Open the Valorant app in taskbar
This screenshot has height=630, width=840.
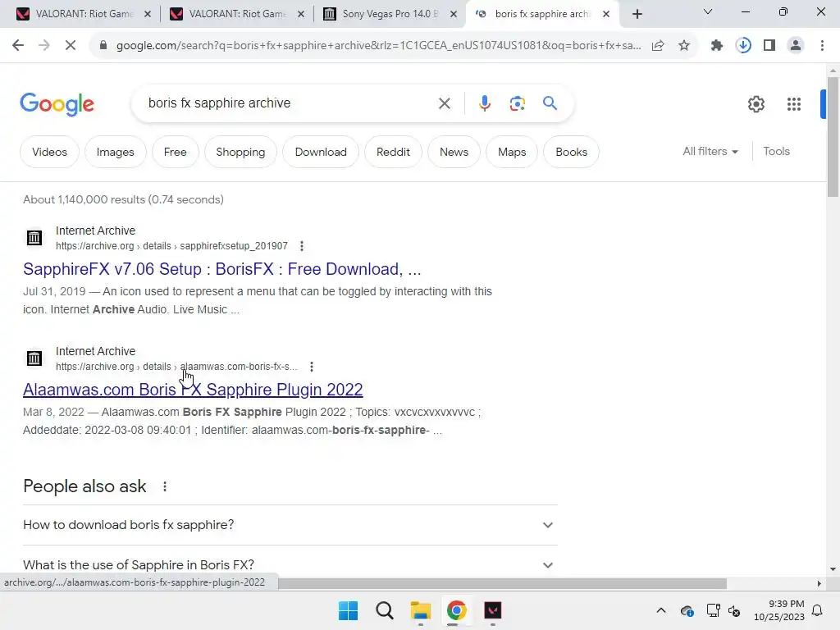492,610
